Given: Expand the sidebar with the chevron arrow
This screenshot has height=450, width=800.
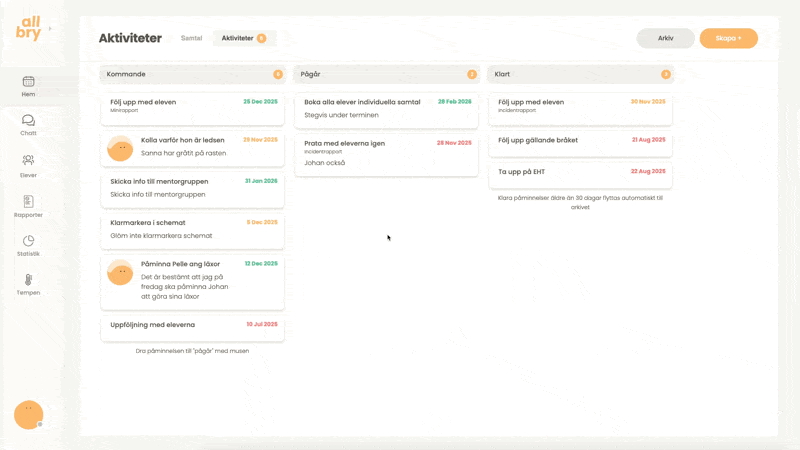Looking at the screenshot, I should (50, 29).
